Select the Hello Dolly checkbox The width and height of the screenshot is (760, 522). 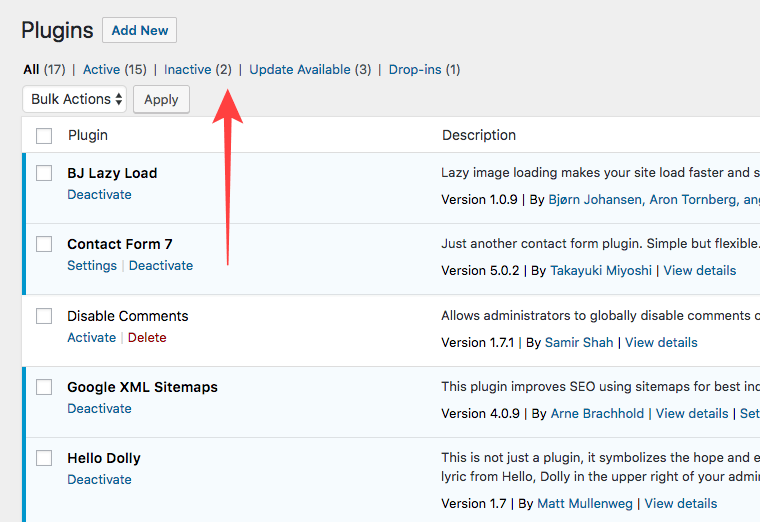click(44, 458)
